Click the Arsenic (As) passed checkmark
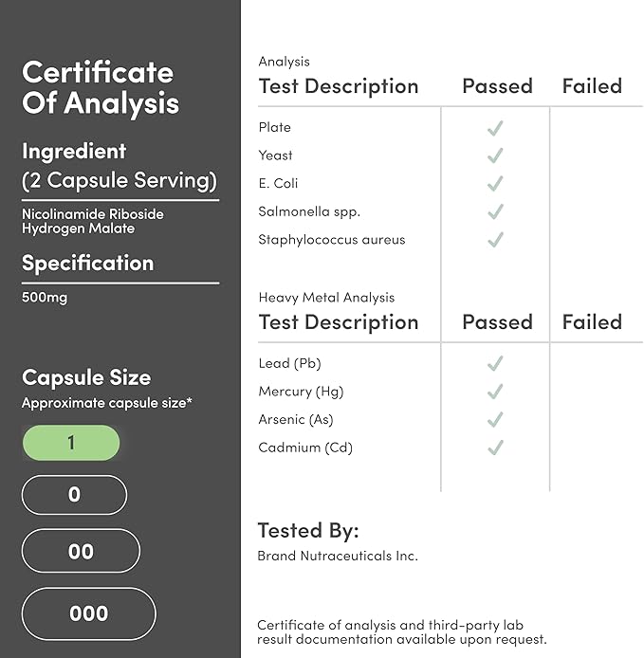Image resolution: width=644 pixels, height=658 pixels. click(x=495, y=420)
